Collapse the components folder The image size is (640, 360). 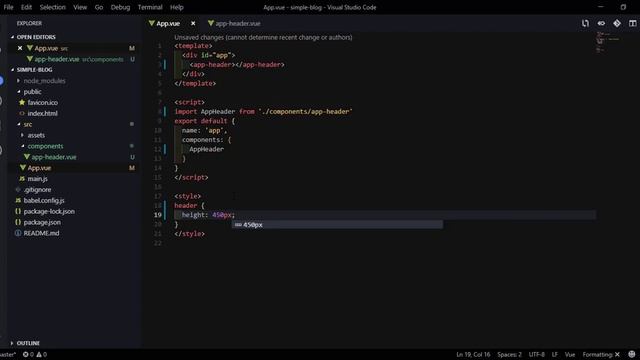pos(45,146)
